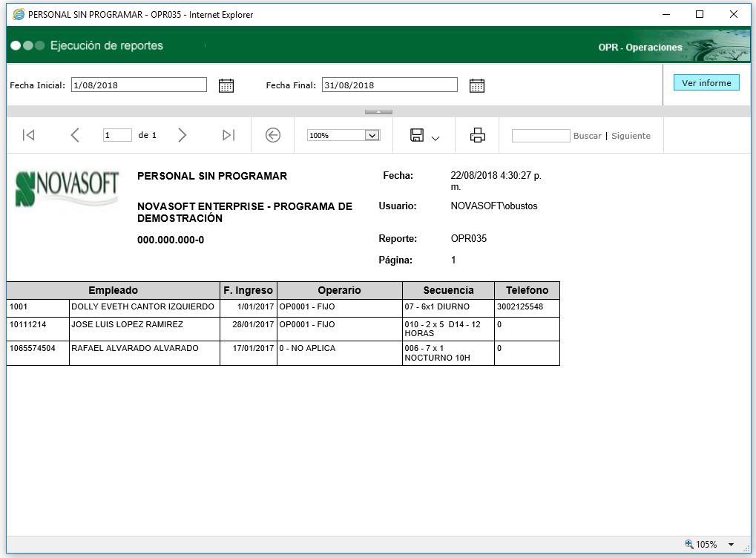Open the Fecha Inicial calendar picker
Viewport: 756px width, 558px height.
click(226, 85)
